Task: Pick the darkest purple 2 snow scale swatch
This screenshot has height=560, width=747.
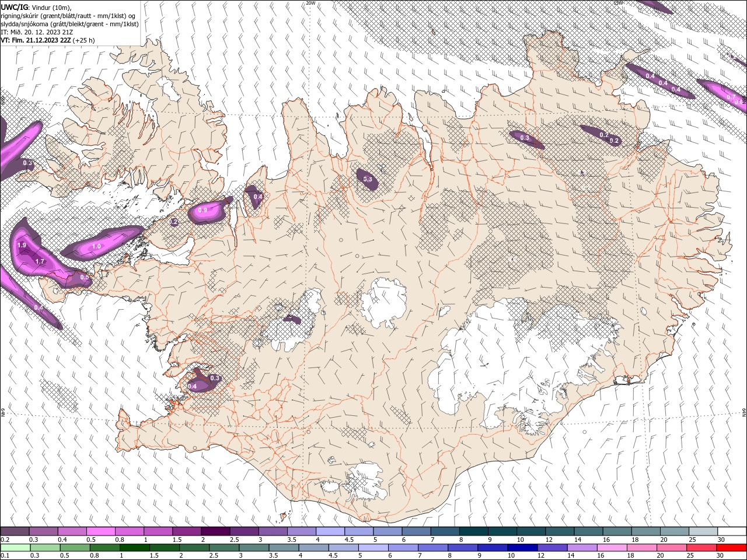Action: coord(215,531)
